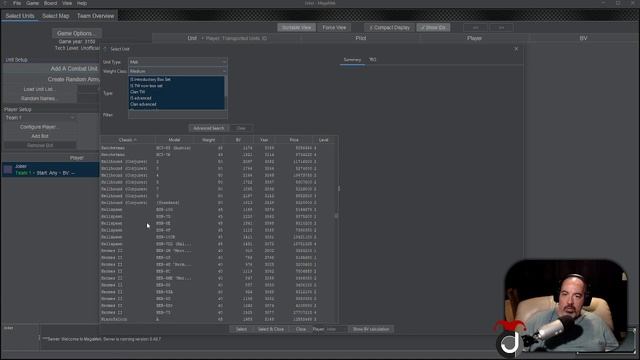The image size is (640, 360).
Task: Open the View menu
Action: pos(67,3)
